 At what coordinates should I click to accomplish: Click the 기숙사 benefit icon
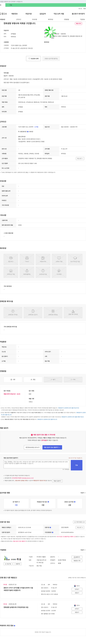[27, 259]
